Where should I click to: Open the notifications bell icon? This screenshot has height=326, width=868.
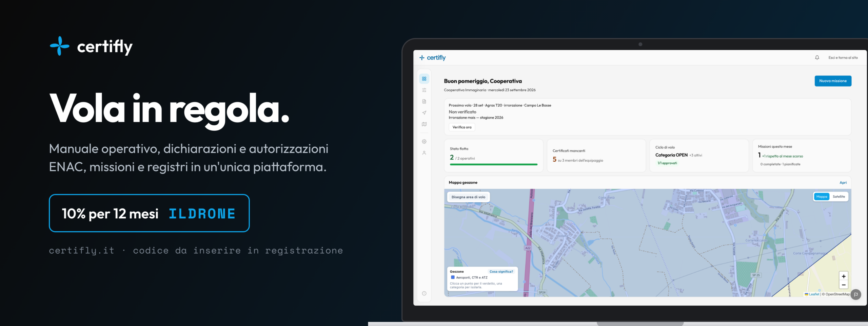pyautogui.click(x=817, y=58)
